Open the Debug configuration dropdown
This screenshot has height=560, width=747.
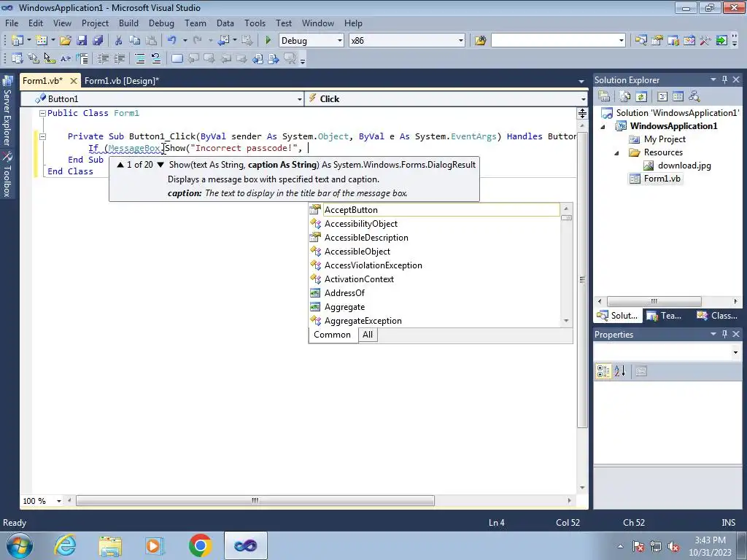pos(340,41)
